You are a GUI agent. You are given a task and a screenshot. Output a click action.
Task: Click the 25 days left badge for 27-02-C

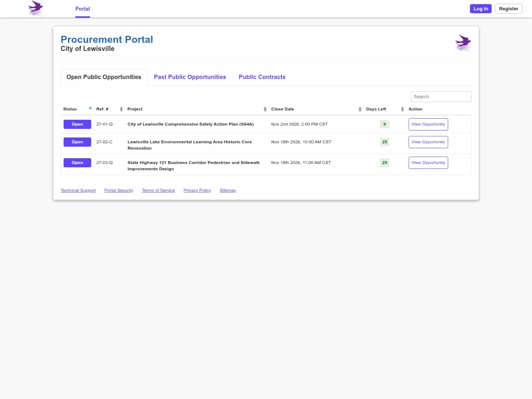pos(385,142)
